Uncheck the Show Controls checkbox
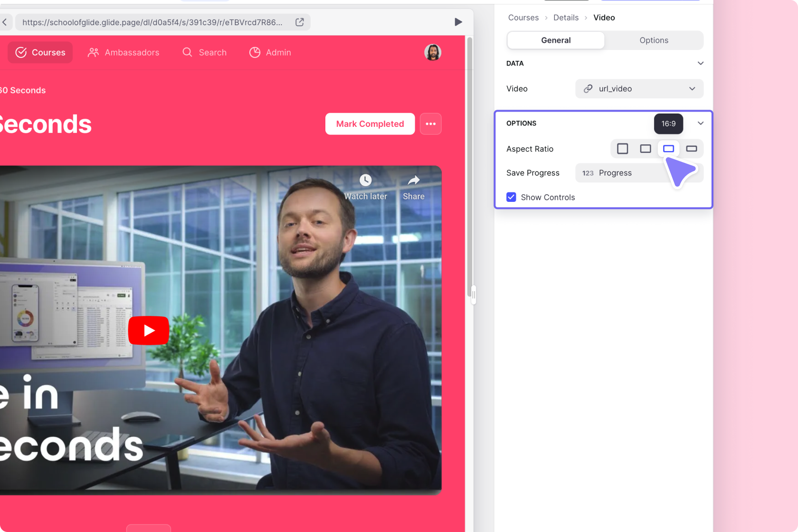 511,197
